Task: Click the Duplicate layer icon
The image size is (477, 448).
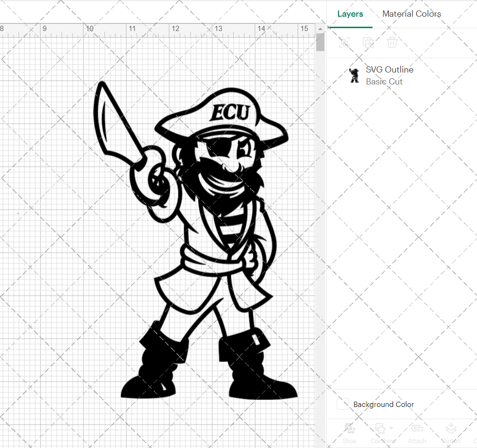Action: click(x=368, y=42)
